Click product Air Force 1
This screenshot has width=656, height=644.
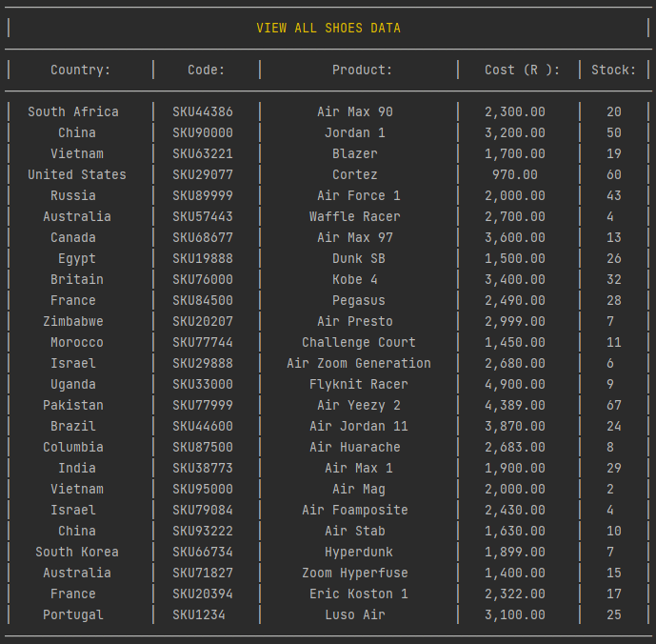[x=359, y=195]
